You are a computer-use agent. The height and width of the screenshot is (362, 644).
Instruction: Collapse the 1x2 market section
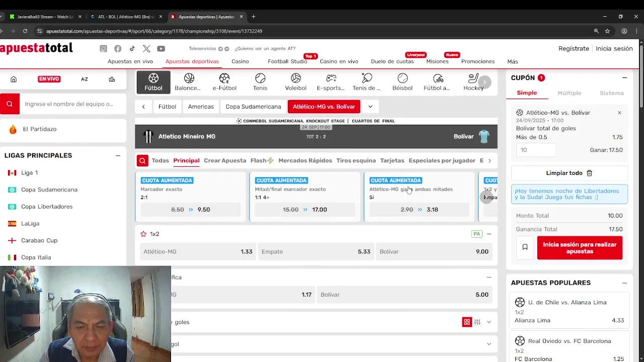pos(489,234)
